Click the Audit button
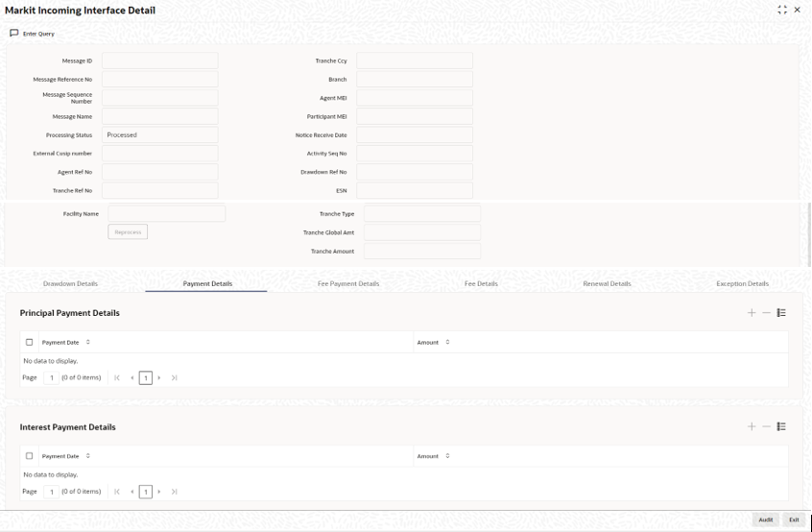This screenshot has width=812, height=532. [765, 520]
